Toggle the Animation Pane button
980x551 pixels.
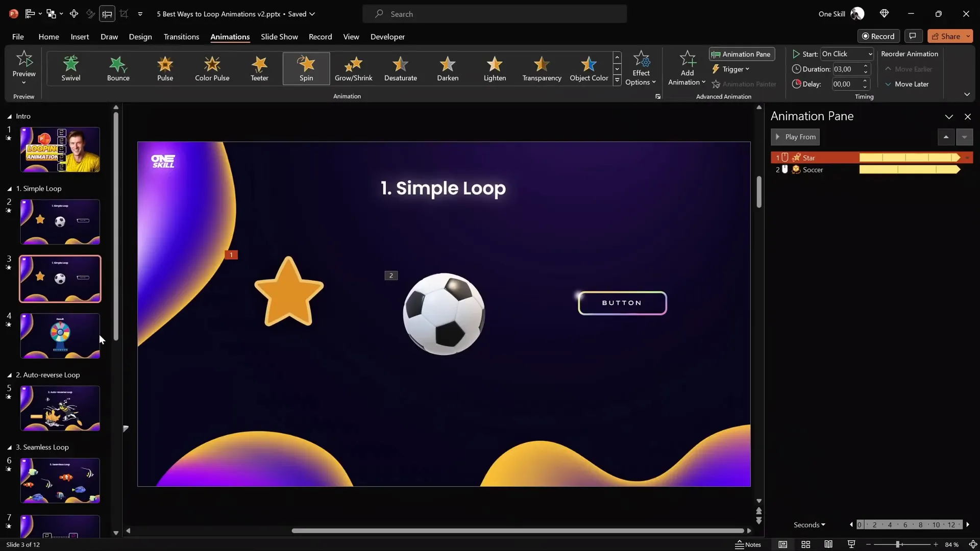tap(742, 54)
